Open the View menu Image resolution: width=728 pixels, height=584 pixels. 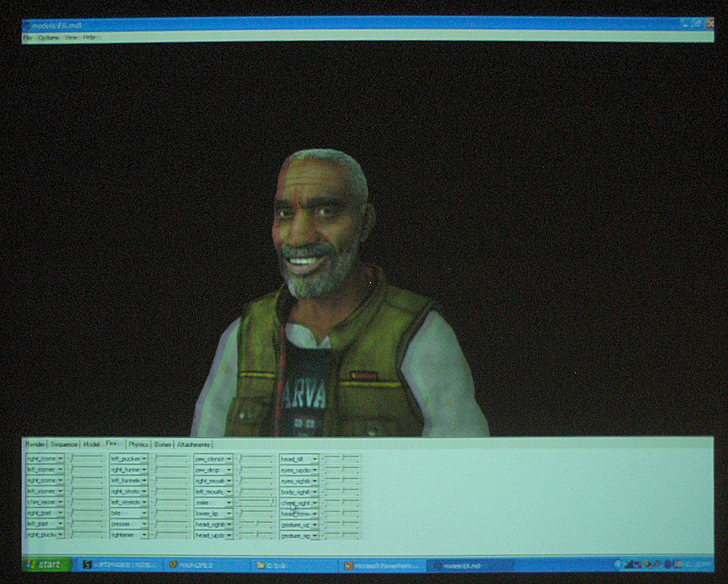click(x=71, y=37)
